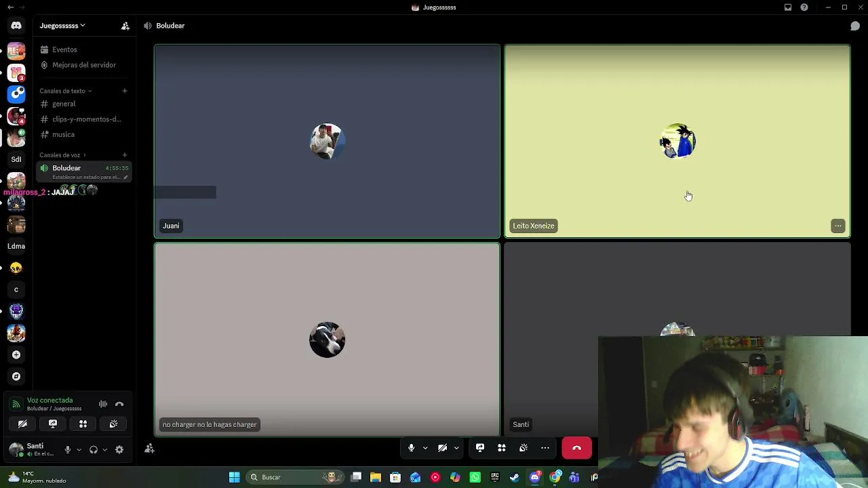Open more options on Leito Xeneize tile
The height and width of the screenshot is (488, 868).
(838, 226)
